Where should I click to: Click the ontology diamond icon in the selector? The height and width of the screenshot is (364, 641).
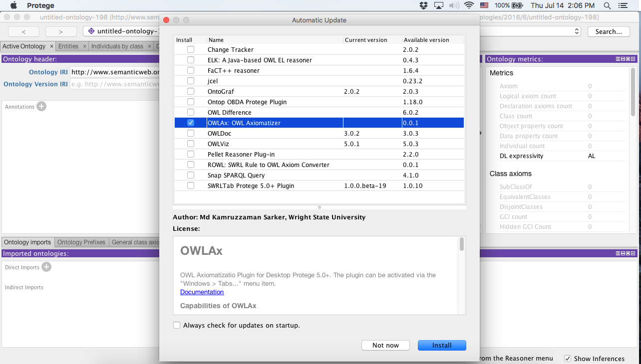[91, 31]
